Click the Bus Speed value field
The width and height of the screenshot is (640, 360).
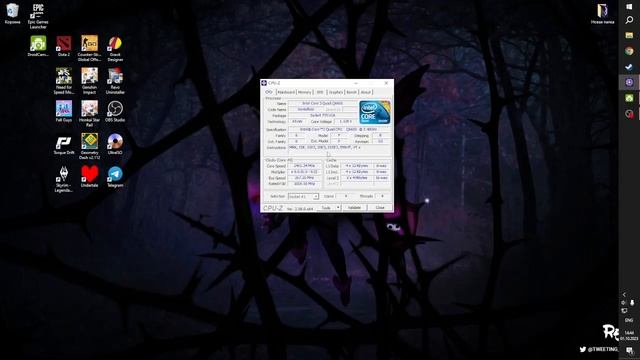click(304, 178)
